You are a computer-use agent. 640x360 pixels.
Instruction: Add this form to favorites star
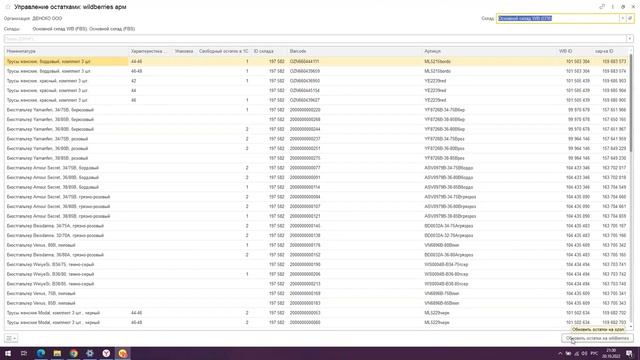(8, 7)
